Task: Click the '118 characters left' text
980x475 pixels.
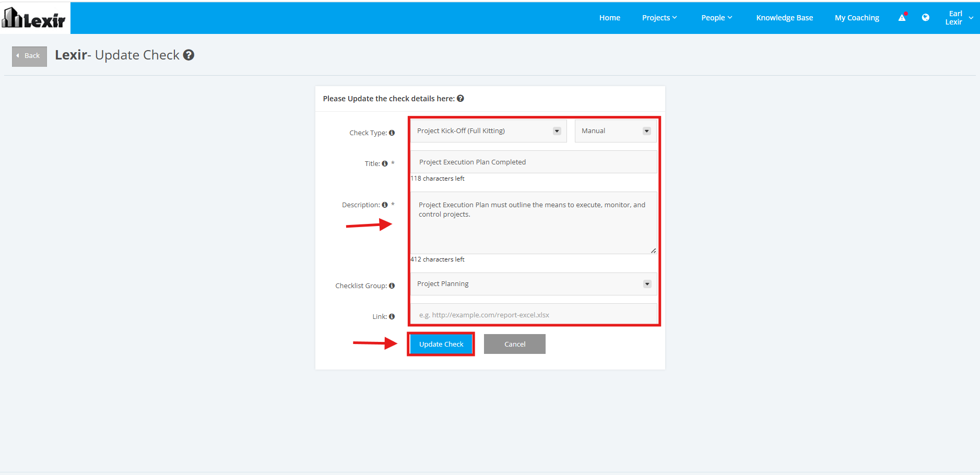Action: click(438, 179)
